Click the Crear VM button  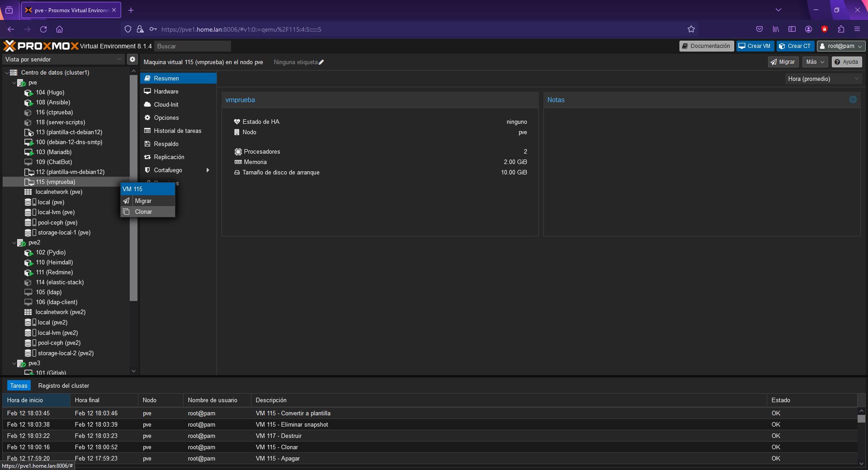pyautogui.click(x=755, y=46)
